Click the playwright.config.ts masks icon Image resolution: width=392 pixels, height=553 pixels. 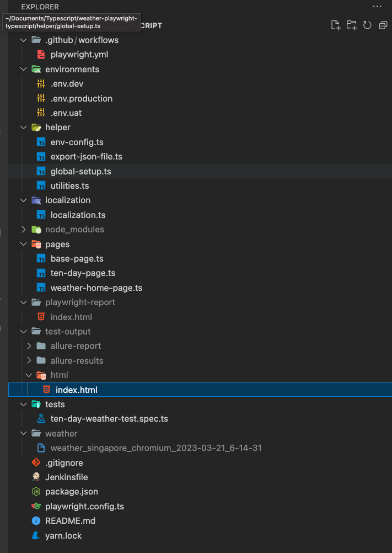click(x=36, y=506)
